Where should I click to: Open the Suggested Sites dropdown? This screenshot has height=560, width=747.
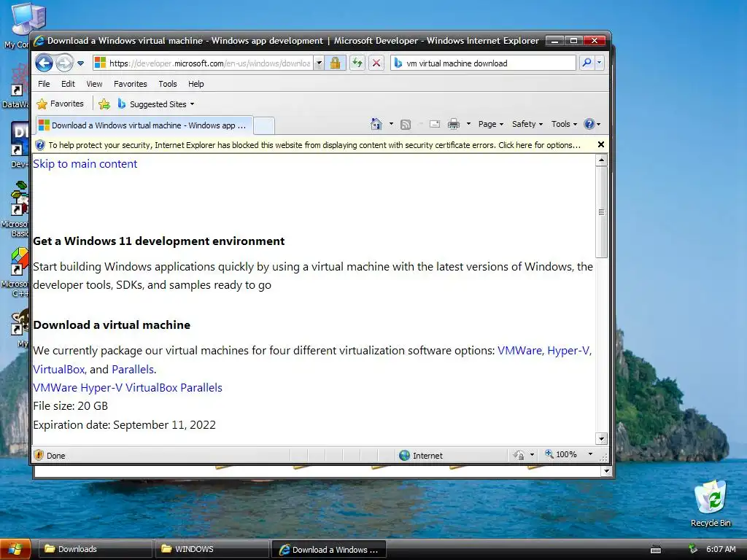click(156, 104)
